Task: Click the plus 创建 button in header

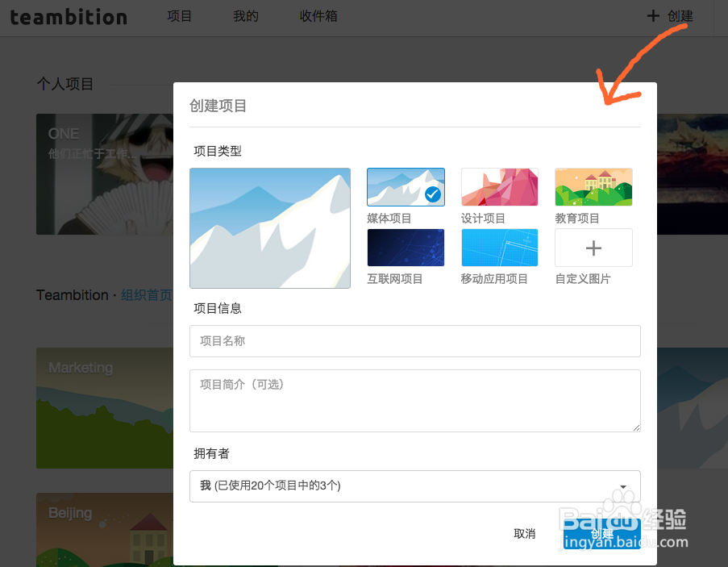Action: point(670,16)
